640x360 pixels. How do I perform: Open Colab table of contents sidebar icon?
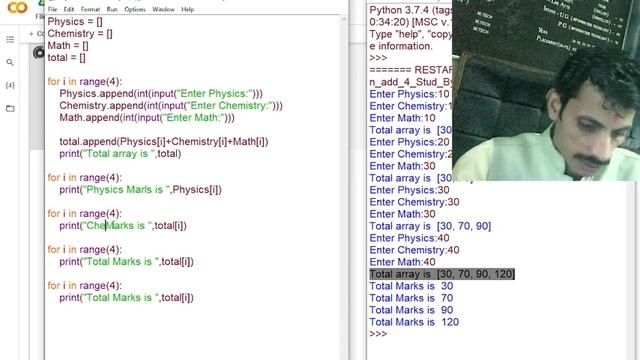[x=10, y=39]
